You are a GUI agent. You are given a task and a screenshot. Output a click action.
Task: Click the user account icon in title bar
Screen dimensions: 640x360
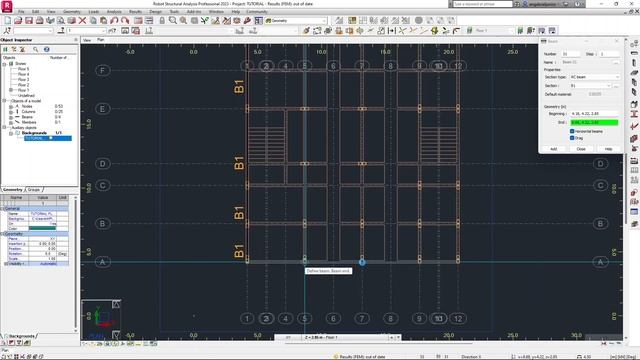tap(526, 4)
